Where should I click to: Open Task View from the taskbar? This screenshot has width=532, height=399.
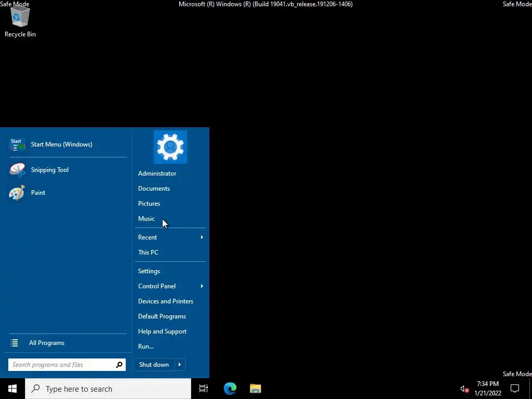click(204, 389)
